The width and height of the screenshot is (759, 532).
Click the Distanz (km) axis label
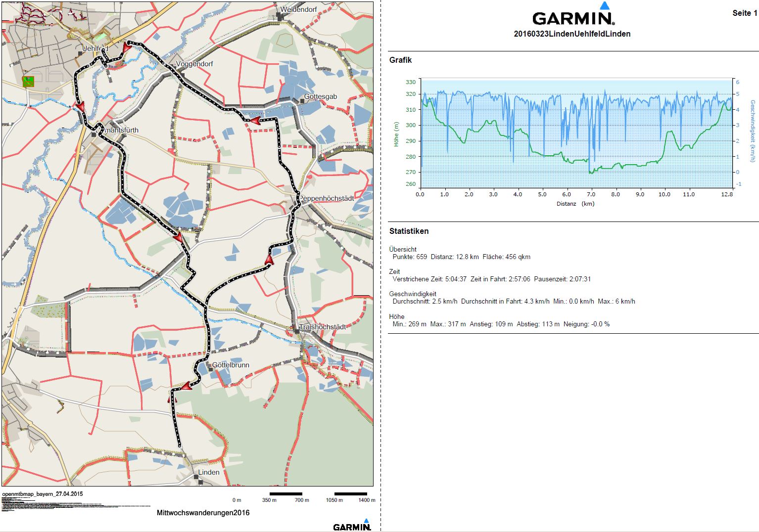[x=575, y=204]
